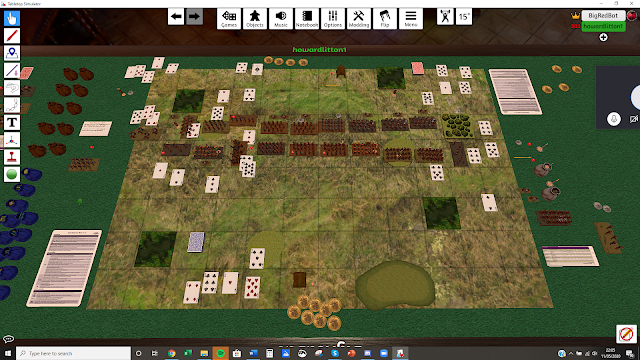Select the red Draw pencil tool
This screenshot has width=640, height=360.
coord(12,36)
